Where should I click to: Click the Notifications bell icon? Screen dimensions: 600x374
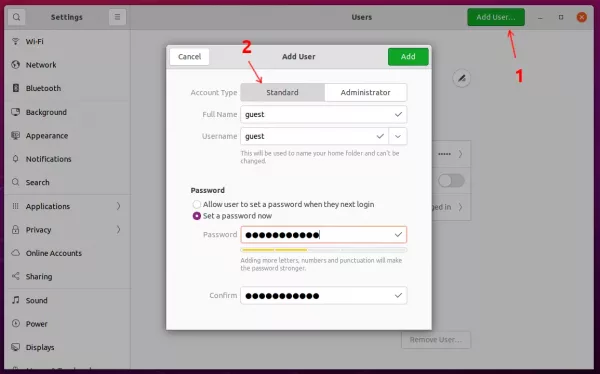click(x=15, y=159)
